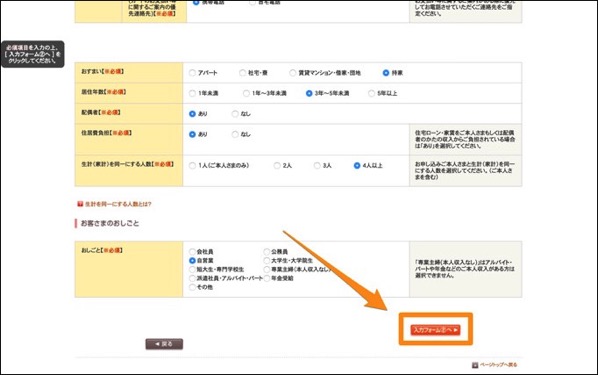Click the red 入力フォーム②へ button

click(x=436, y=330)
